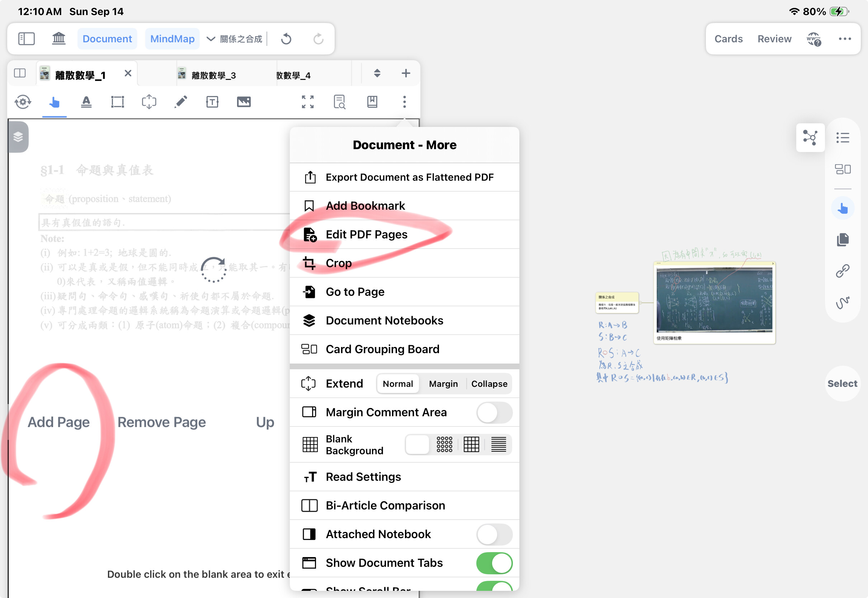
Task: Open the Cards view
Action: 728,39
